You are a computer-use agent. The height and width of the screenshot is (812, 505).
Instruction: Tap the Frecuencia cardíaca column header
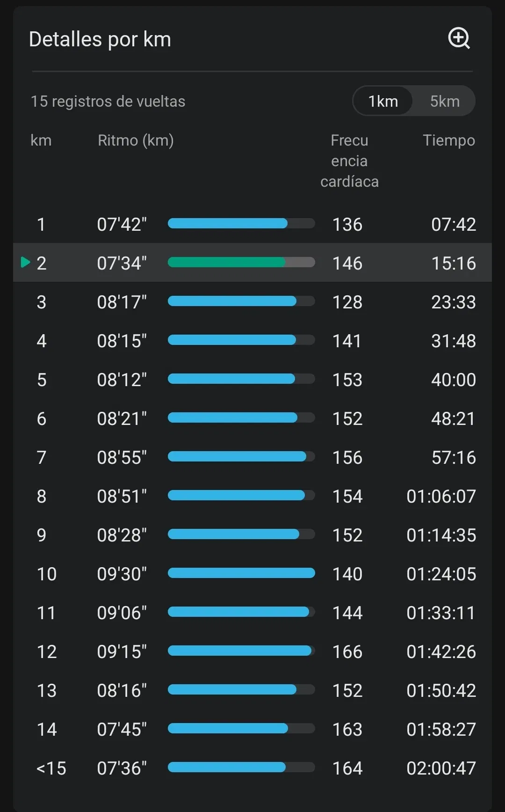tap(349, 161)
